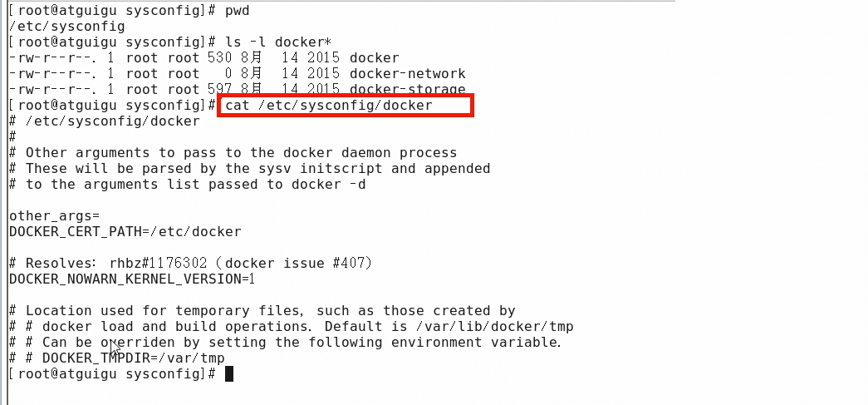The height and width of the screenshot is (405, 868).
Task: Select the docker-storage filename in listing
Action: (x=407, y=90)
